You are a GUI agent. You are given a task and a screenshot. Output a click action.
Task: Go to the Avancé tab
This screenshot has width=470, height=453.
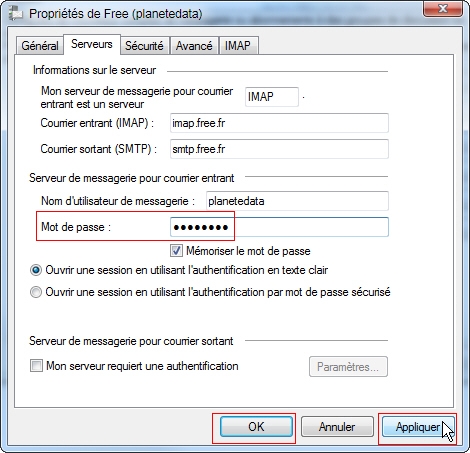coord(194,46)
